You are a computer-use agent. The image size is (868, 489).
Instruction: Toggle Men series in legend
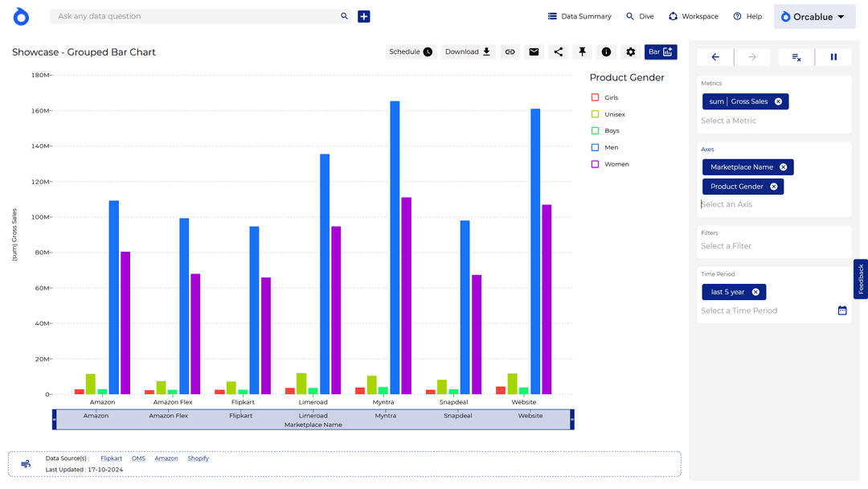point(596,147)
